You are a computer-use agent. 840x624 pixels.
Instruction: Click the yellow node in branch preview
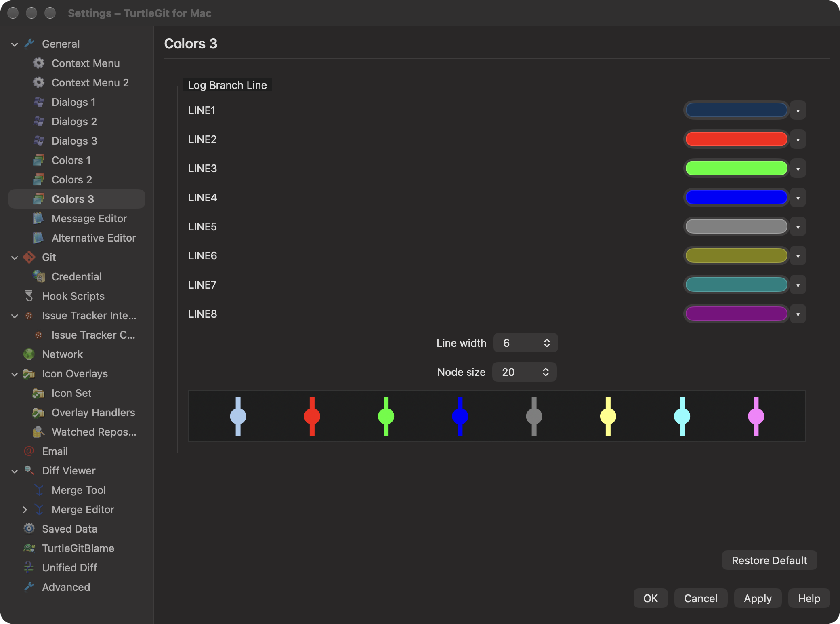click(x=608, y=416)
